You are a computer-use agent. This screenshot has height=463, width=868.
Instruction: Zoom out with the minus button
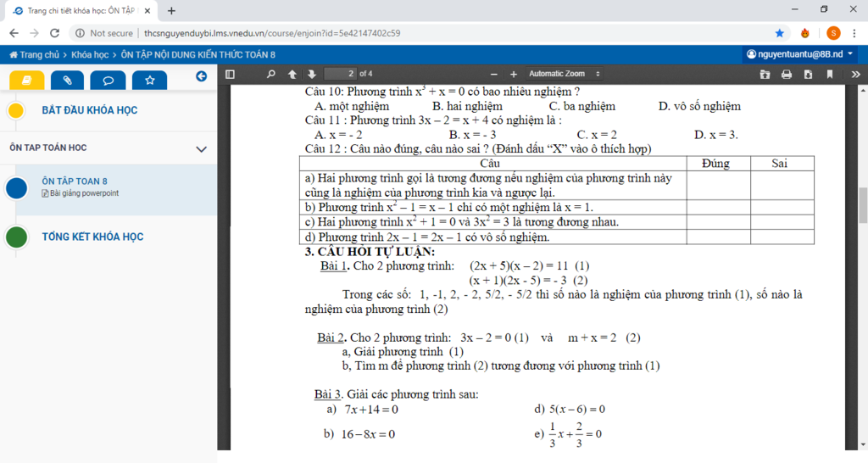click(494, 74)
